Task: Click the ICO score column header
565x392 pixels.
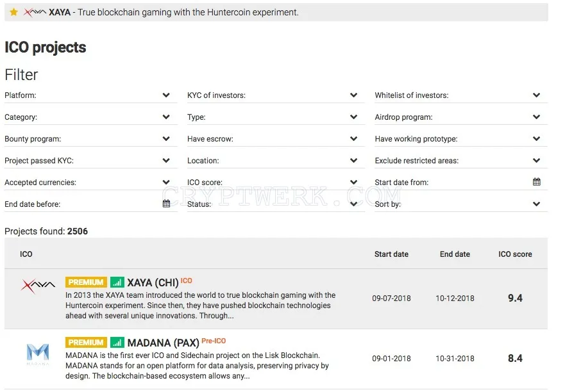Action: [x=515, y=254]
